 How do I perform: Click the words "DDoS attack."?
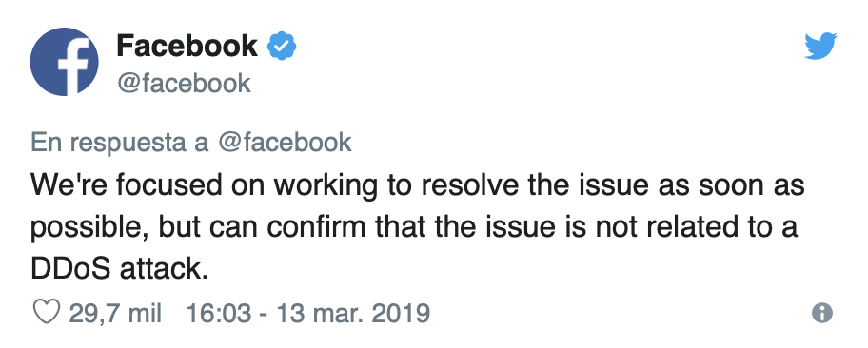click(120, 269)
